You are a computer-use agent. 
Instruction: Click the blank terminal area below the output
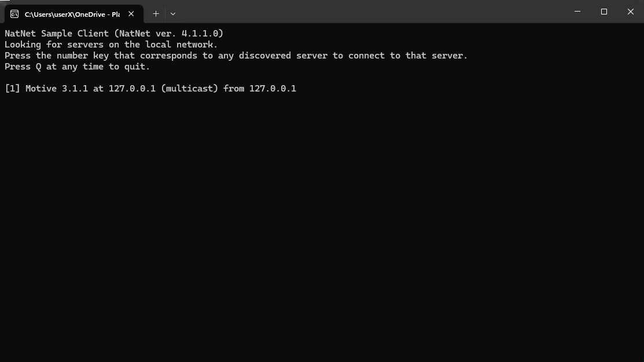point(322,232)
